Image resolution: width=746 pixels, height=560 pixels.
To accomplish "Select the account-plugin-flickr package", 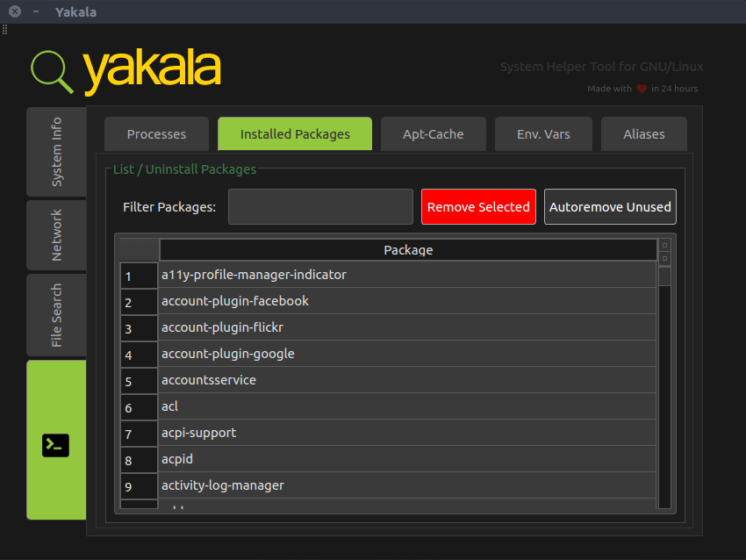I will 407,327.
